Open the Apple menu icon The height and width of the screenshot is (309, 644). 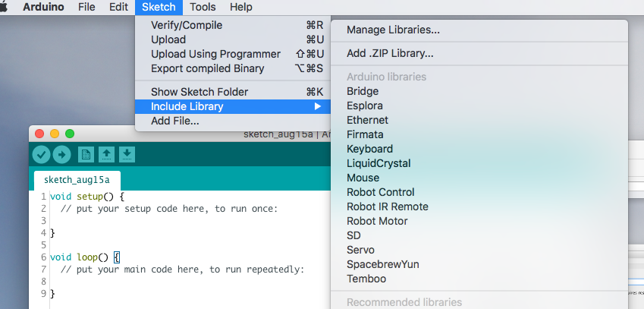pos(3,7)
